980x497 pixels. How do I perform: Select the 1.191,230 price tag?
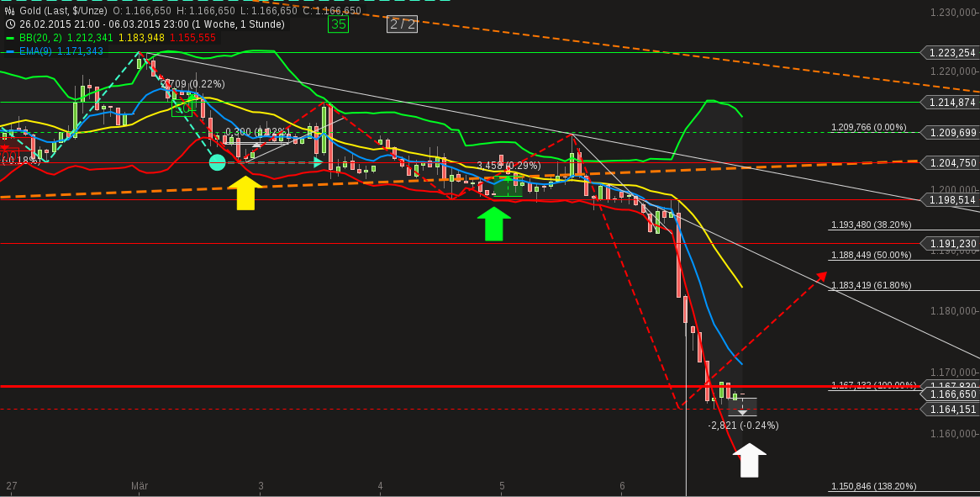click(x=949, y=244)
